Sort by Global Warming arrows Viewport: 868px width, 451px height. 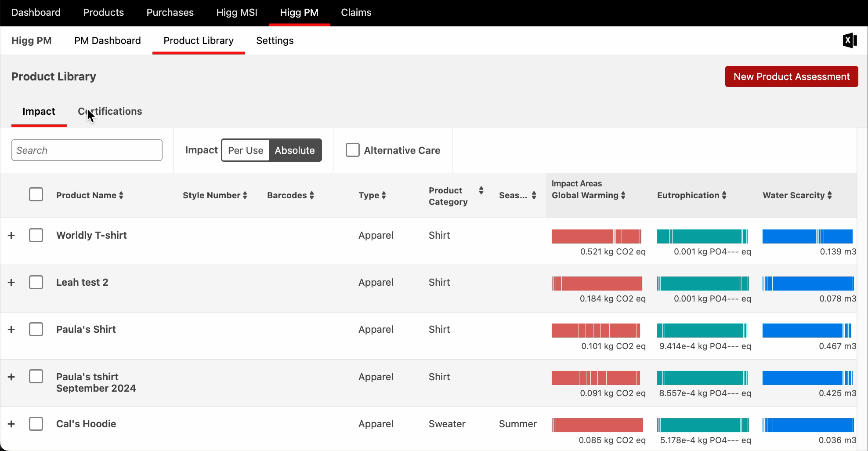pyautogui.click(x=623, y=195)
